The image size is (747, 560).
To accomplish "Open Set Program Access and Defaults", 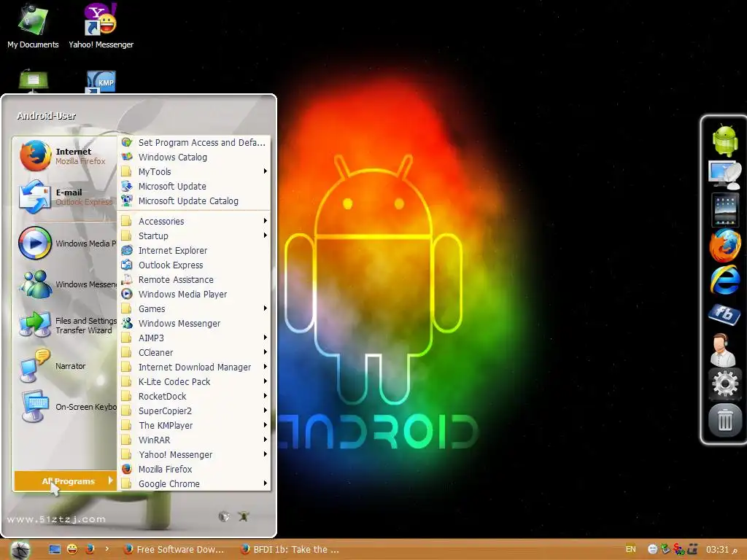I will click(x=194, y=142).
